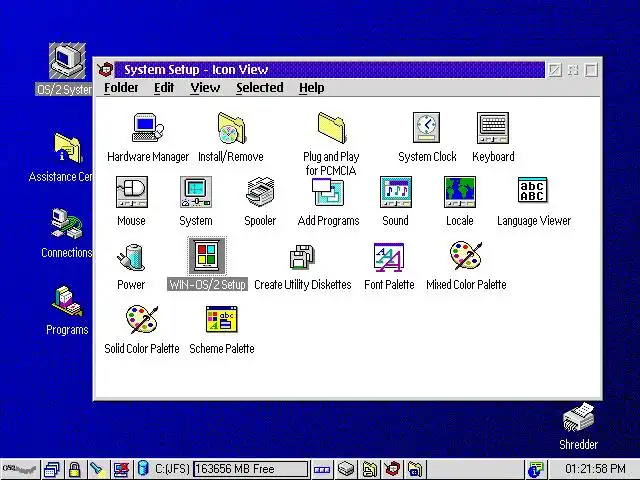Screen dimensions: 640x480
Task: Open the Edit menu
Action: pos(164,87)
